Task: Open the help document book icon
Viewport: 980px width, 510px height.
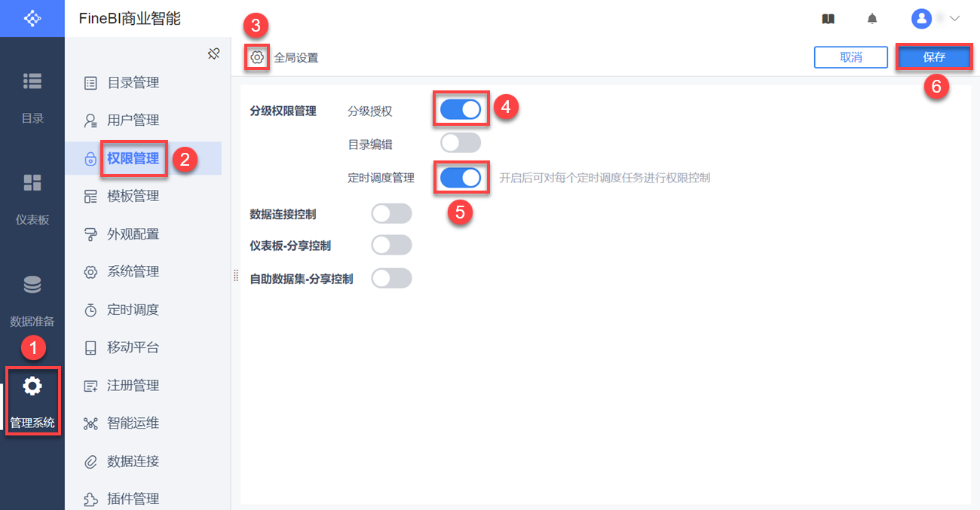Action: (x=828, y=19)
